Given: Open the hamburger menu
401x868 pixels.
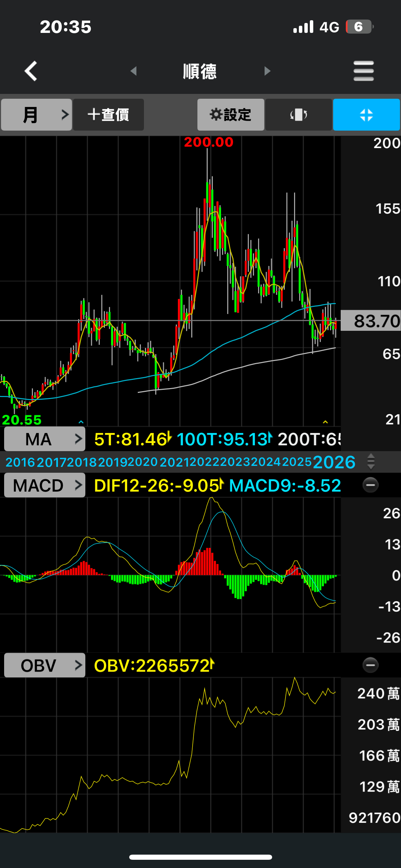Looking at the screenshot, I should coord(364,71).
